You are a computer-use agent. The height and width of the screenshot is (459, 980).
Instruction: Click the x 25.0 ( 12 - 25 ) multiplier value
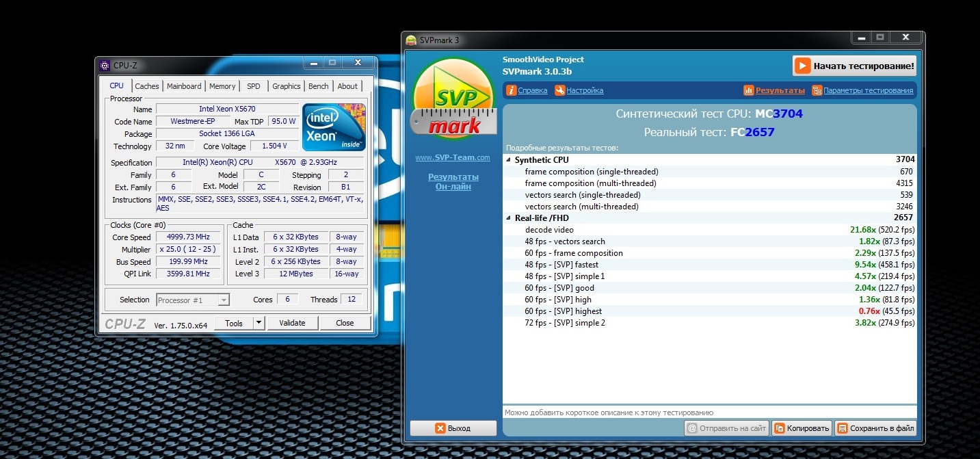point(189,250)
